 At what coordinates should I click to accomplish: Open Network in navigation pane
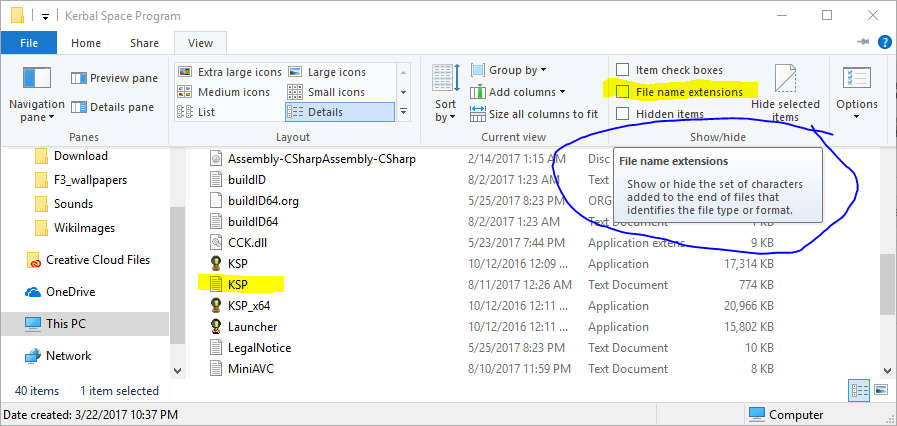coord(69,356)
